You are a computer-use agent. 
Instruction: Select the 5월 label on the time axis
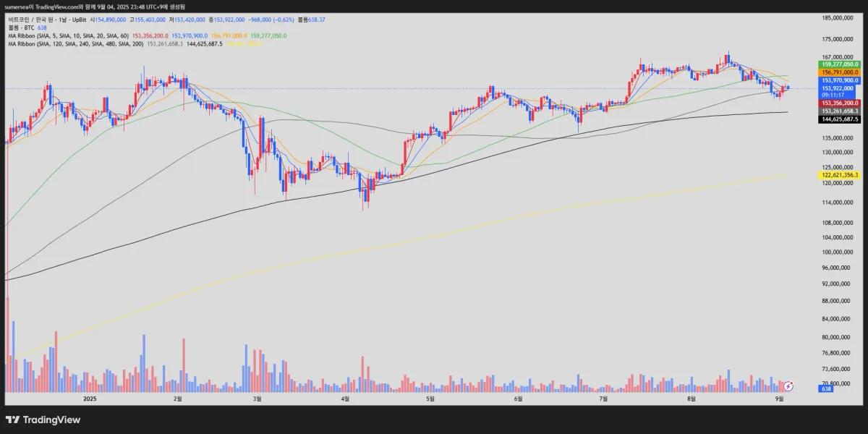click(x=430, y=399)
